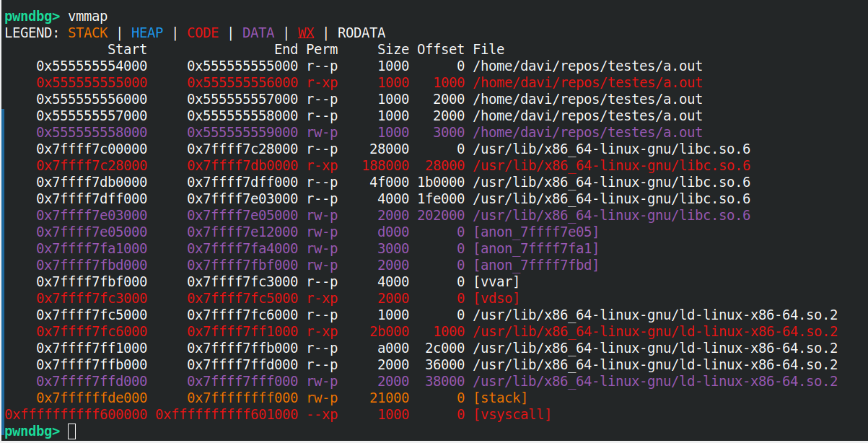The width and height of the screenshot is (868, 443).
Task: Click the terminal cursor block
Action: [x=71, y=431]
